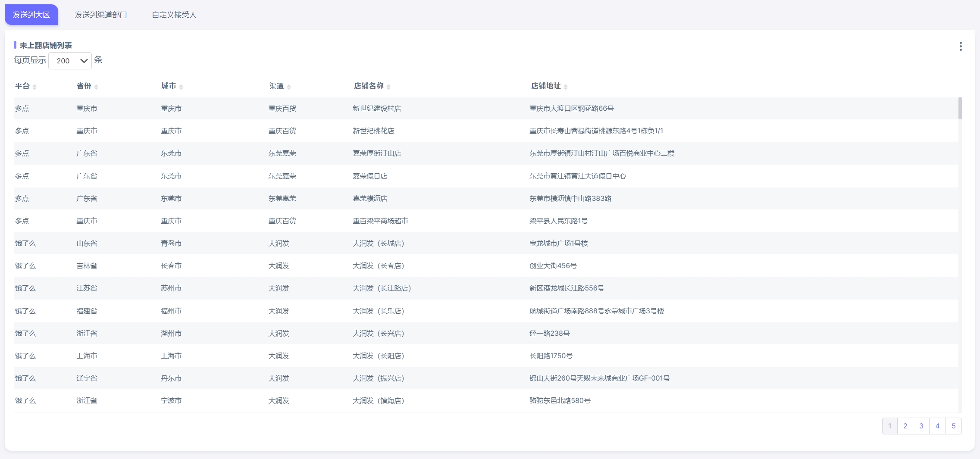
Task: Go to page 2 of results
Action: (905, 426)
